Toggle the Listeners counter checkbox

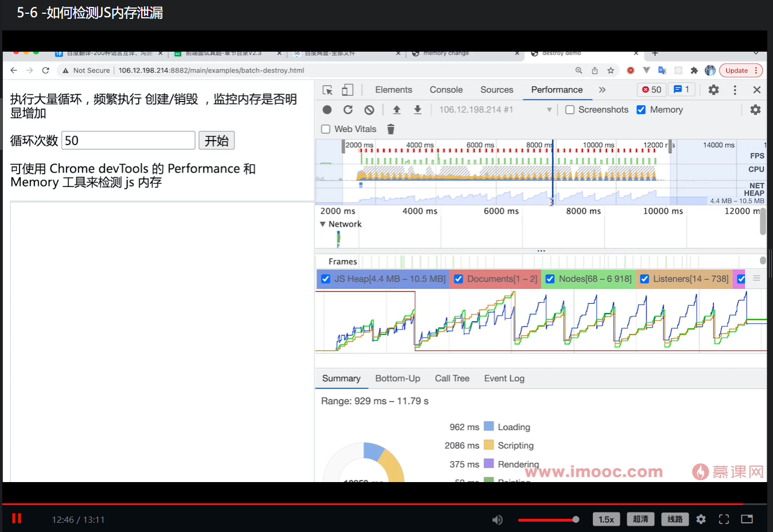(x=644, y=279)
